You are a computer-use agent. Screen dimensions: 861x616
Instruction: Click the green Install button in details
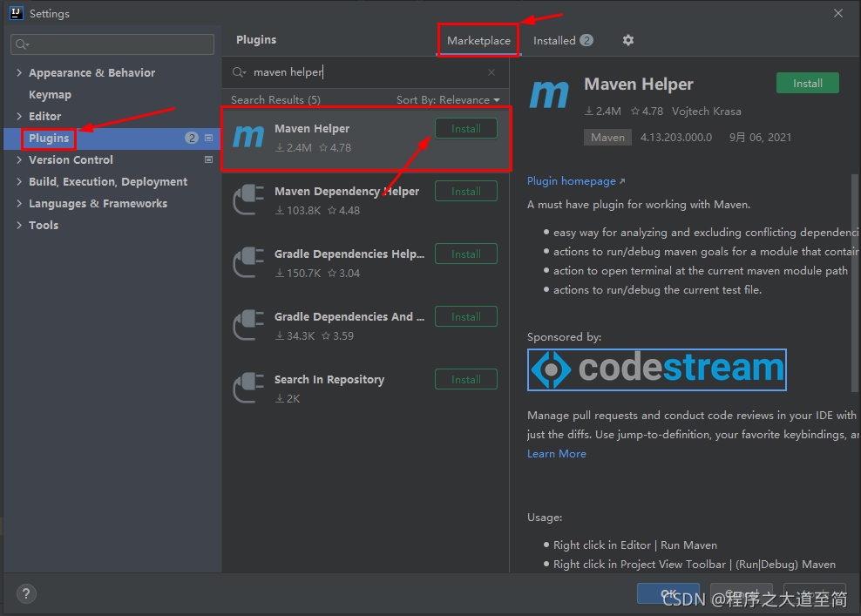coord(807,83)
